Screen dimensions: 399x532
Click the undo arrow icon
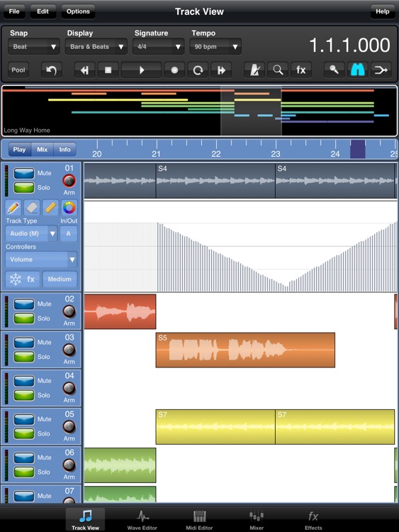coord(51,70)
